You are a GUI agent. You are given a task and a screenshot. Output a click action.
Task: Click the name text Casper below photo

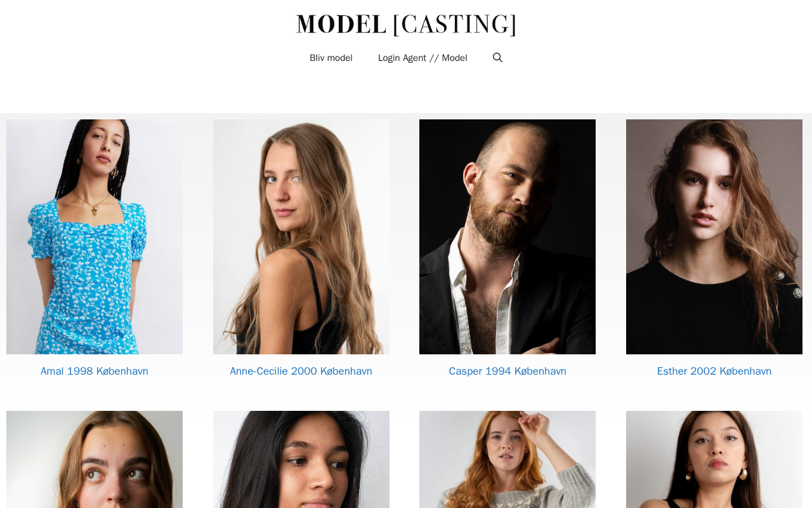[466, 371]
